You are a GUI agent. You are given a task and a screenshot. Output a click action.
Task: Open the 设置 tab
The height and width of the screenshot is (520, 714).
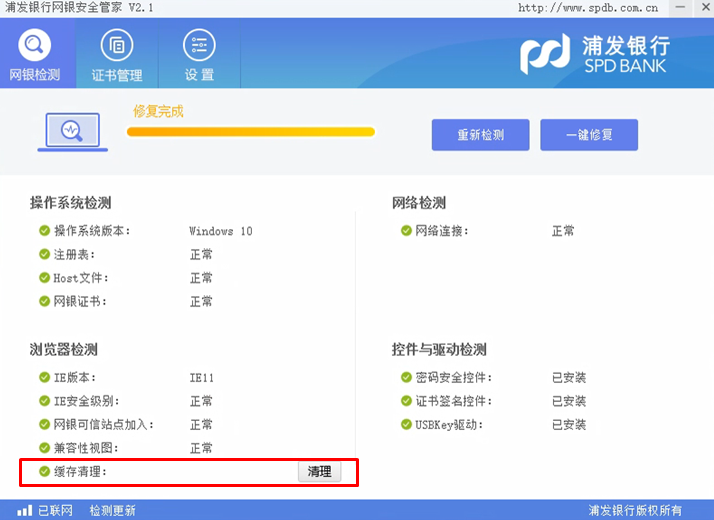tap(199, 54)
